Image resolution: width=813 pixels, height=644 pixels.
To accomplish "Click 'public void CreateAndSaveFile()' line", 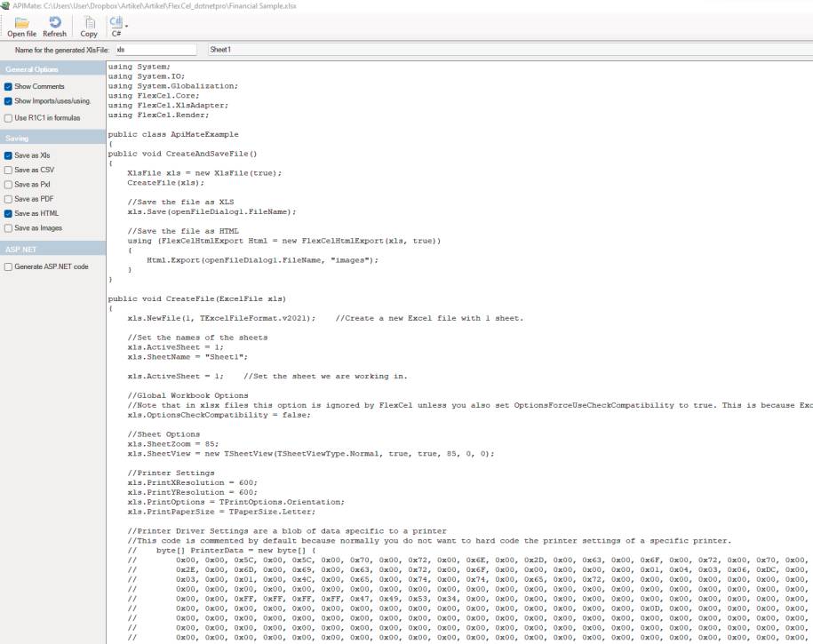I will (182, 154).
